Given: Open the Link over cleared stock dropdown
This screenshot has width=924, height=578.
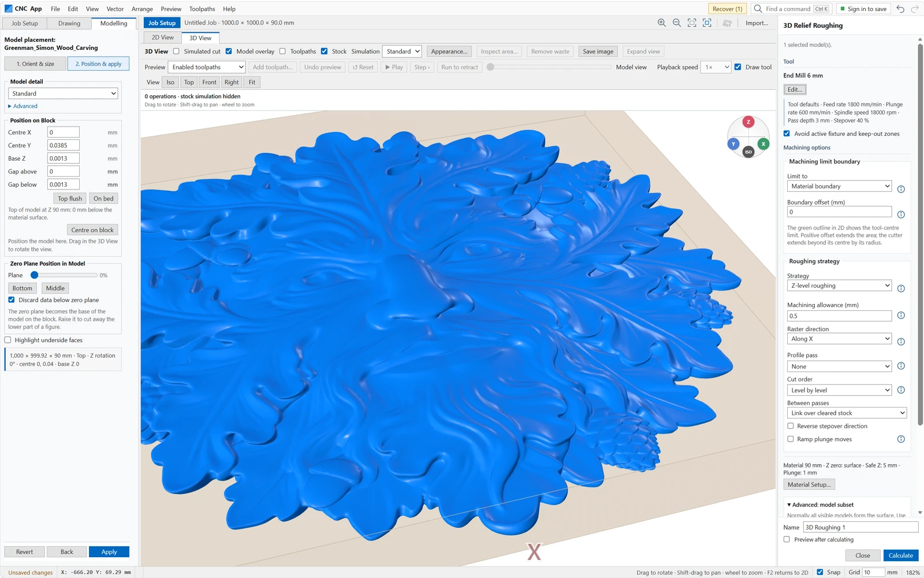Looking at the screenshot, I should (847, 413).
